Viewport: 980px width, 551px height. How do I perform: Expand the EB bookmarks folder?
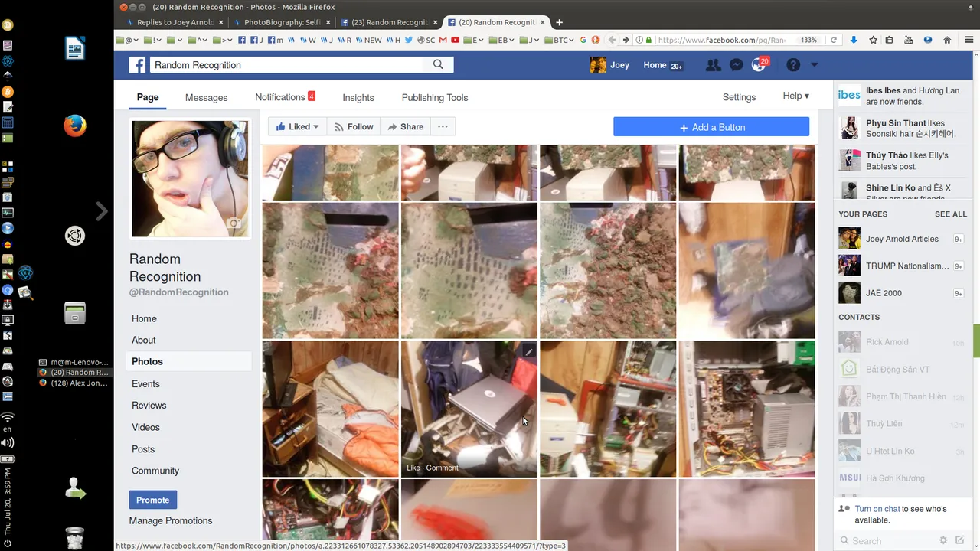point(503,40)
